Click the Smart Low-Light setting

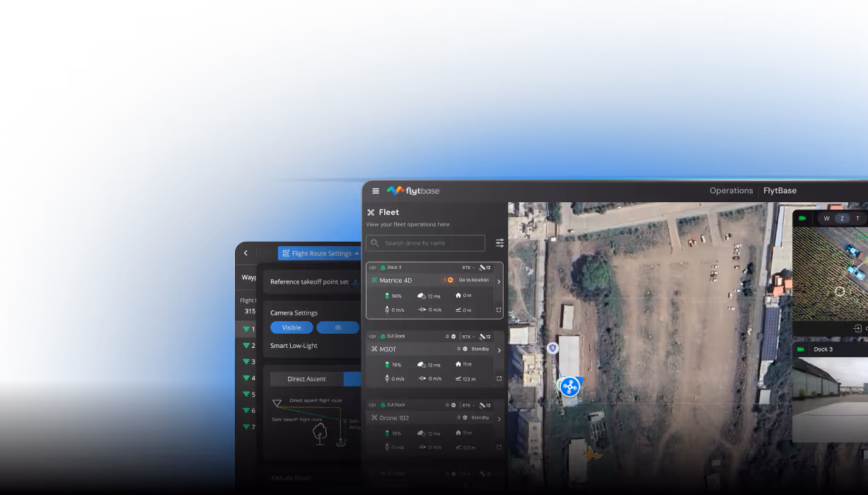click(294, 346)
